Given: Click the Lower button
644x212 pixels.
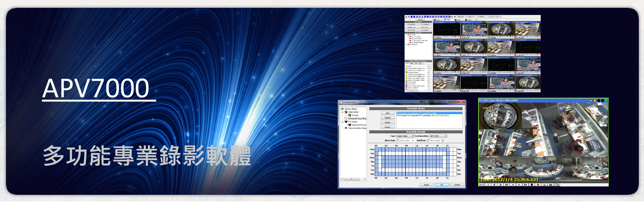Looking at the screenshot, I should point(388,127).
